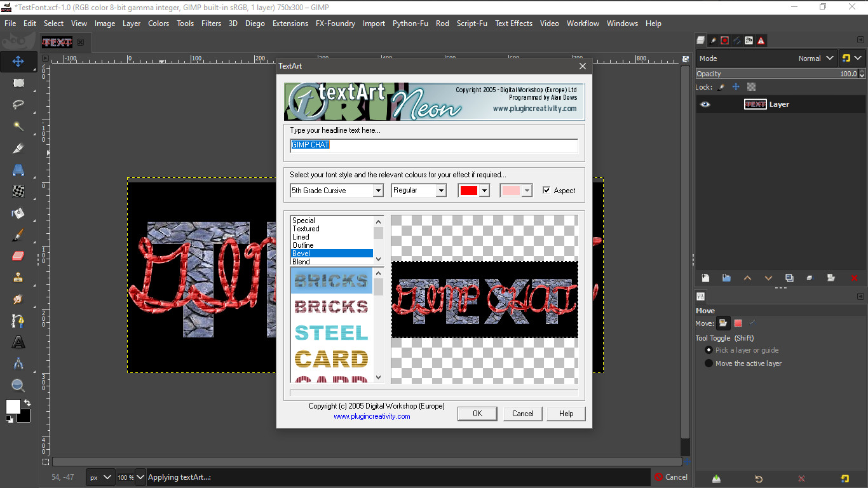Open the font style dropdown 'Regular'
Screen dimensions: 868x488
coord(419,190)
